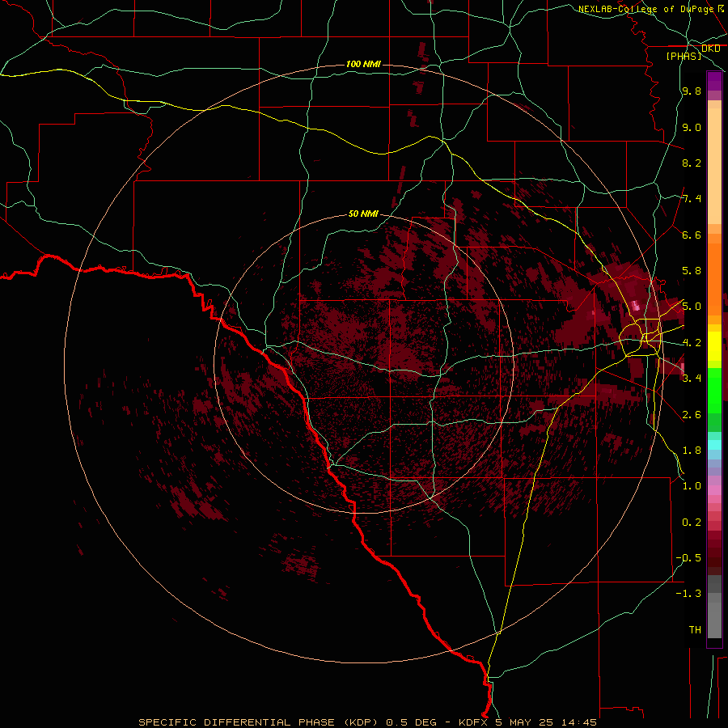Click the 3.4 value on color scale

click(692, 378)
